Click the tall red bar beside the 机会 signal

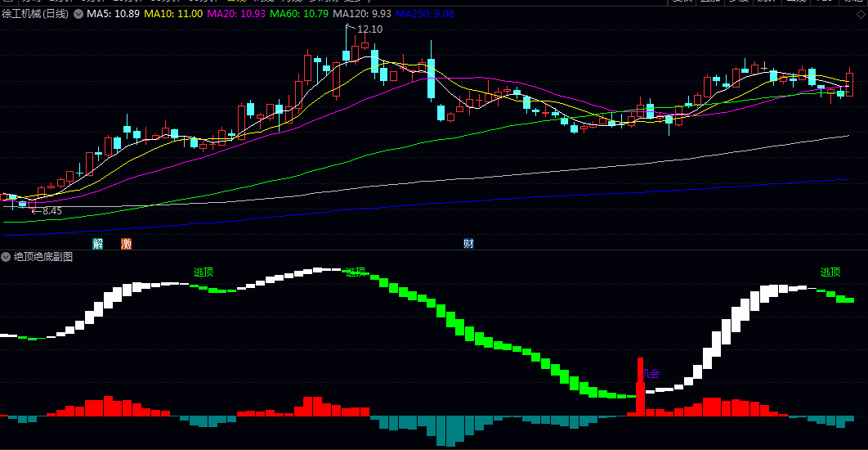tap(641, 386)
